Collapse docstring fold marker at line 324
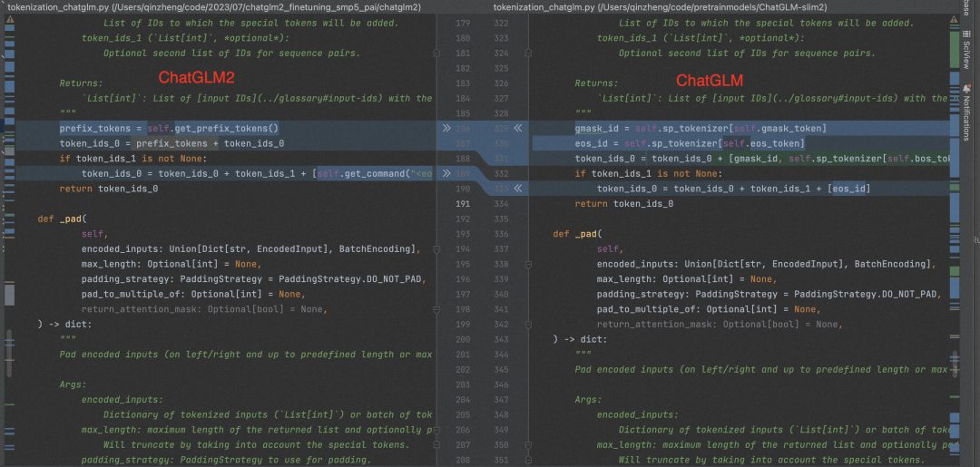980x467 pixels. tap(529, 54)
